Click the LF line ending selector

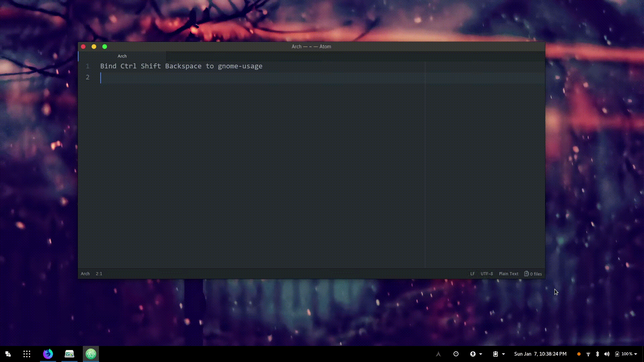(x=472, y=274)
